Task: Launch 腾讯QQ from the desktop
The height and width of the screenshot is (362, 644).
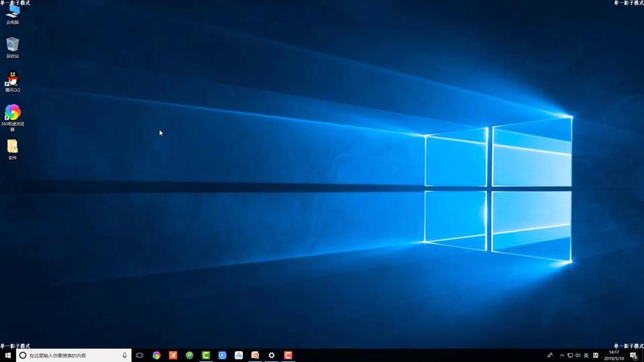Action: (x=12, y=80)
